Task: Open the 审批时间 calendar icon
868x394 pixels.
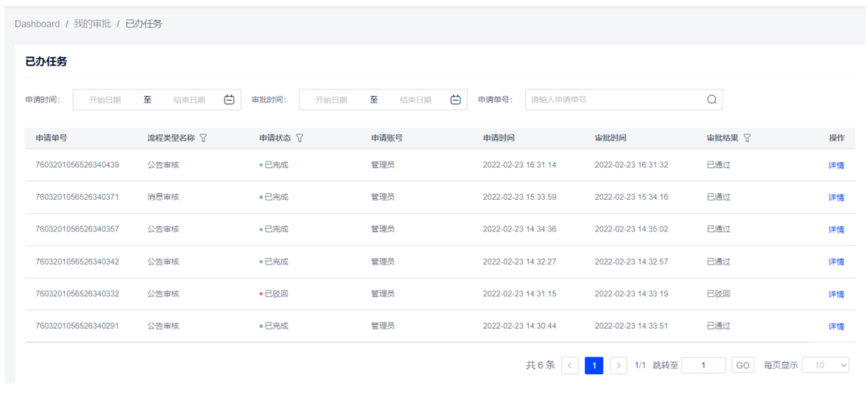Action: [x=455, y=100]
